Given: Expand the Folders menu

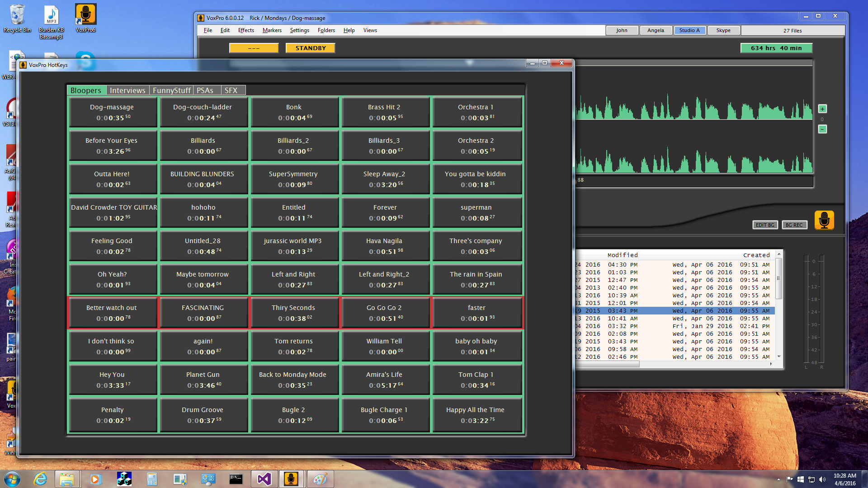Looking at the screenshot, I should [326, 30].
